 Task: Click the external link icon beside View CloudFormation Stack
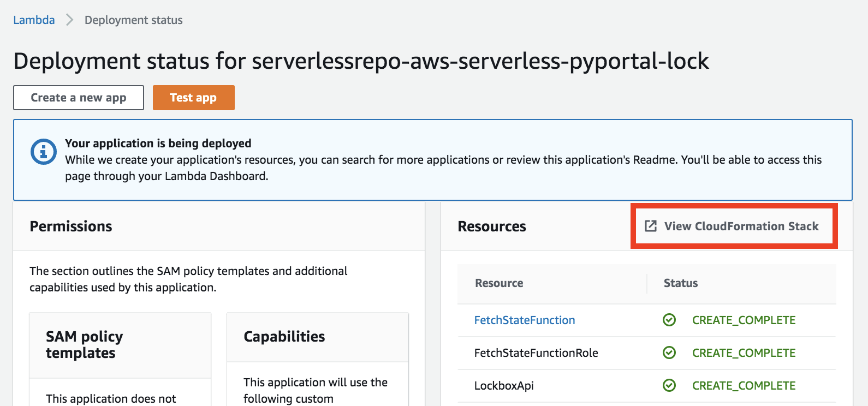tap(651, 226)
